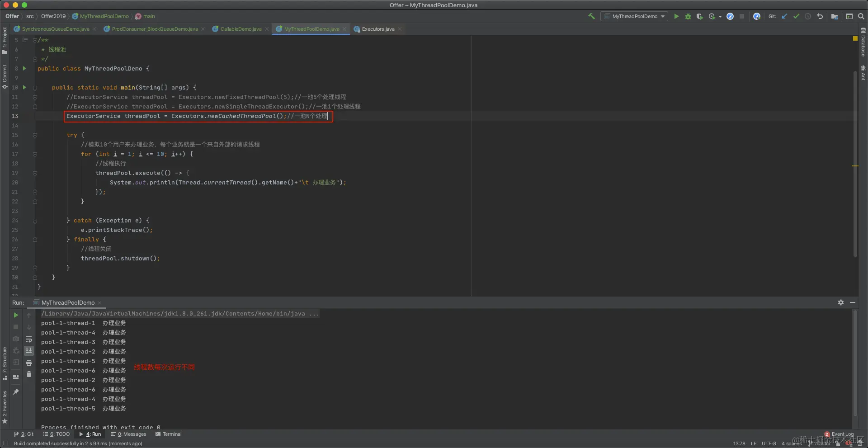868x448 pixels.
Task: Click the LF line separator status widget
Action: pyautogui.click(x=754, y=443)
